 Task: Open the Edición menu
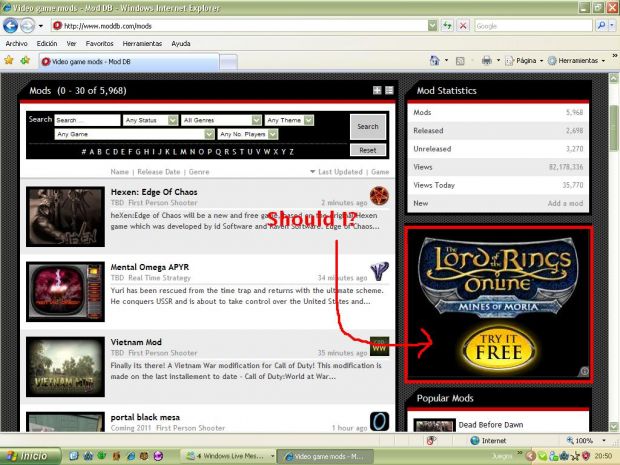(47, 43)
